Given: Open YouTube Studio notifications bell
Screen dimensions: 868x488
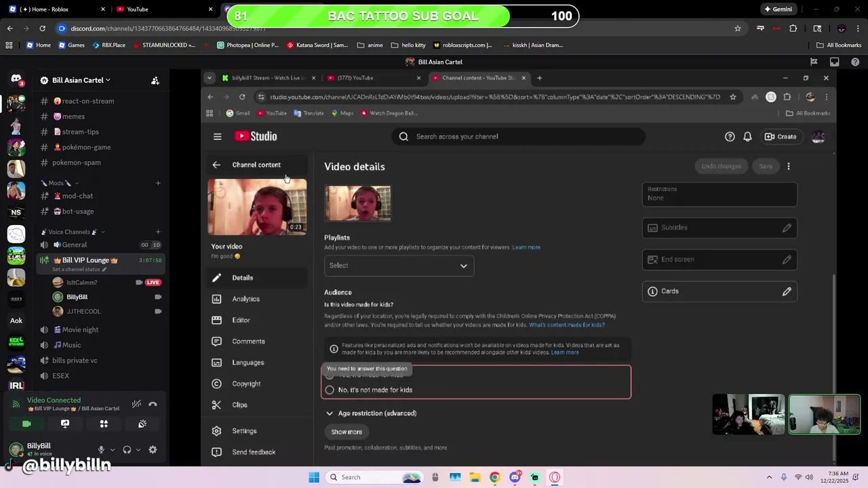Looking at the screenshot, I should pyautogui.click(x=747, y=136).
